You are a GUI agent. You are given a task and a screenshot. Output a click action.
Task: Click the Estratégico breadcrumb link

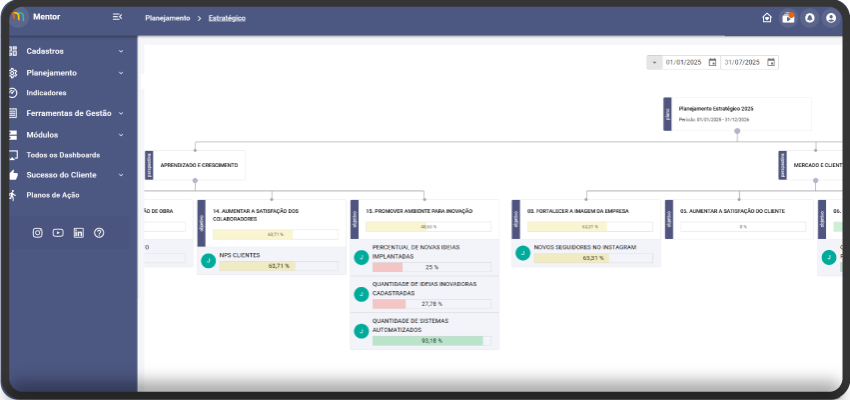[226, 18]
